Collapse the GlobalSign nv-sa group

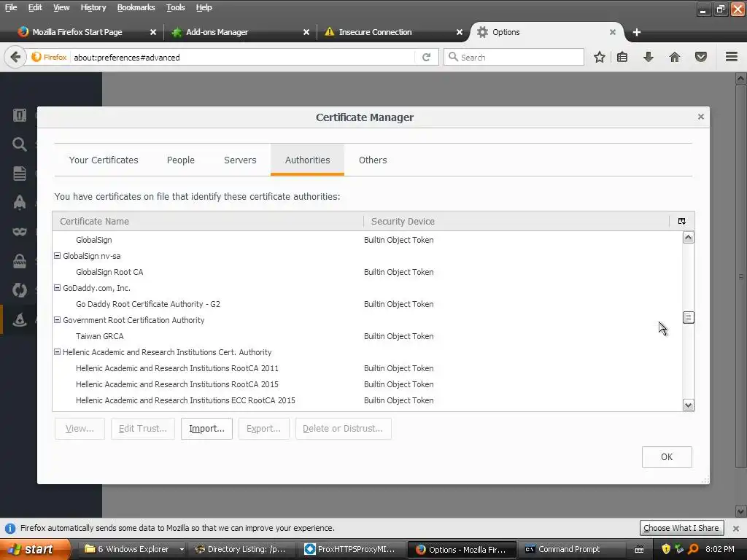57,256
